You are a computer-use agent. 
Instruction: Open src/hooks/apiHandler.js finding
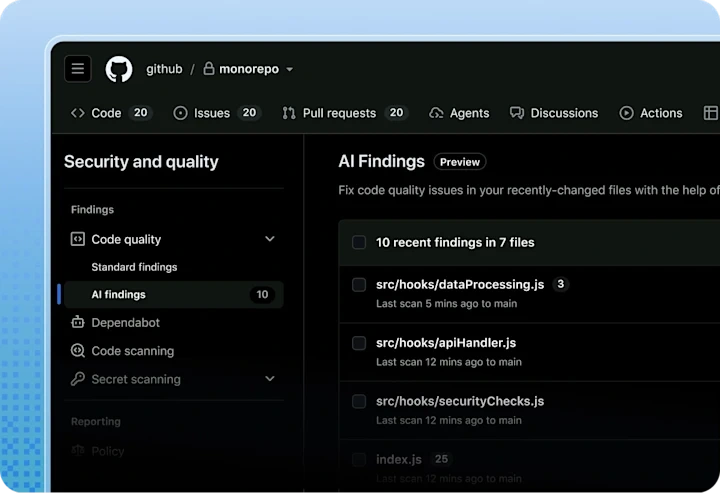(446, 343)
